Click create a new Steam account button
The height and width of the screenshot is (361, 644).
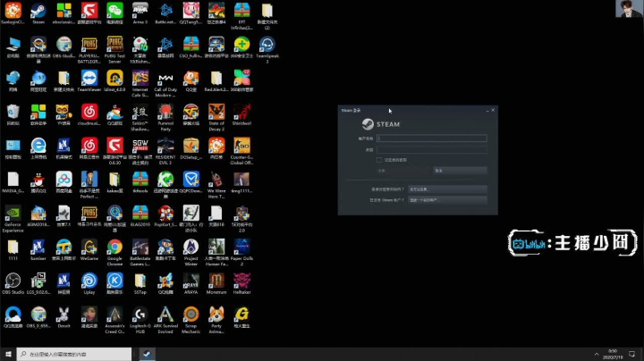(x=447, y=200)
